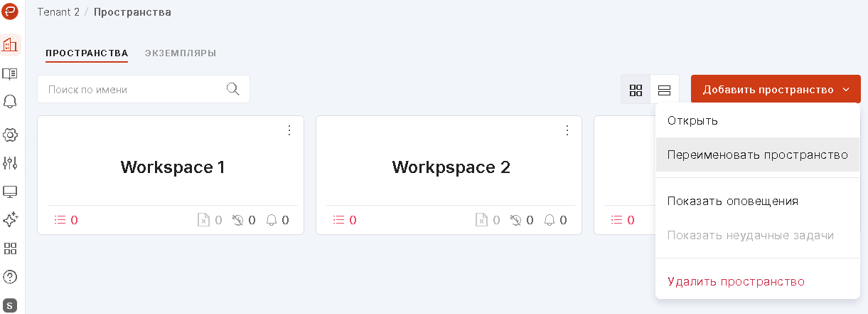
Task: Click the red app logo in sidebar
Action: tap(11, 12)
